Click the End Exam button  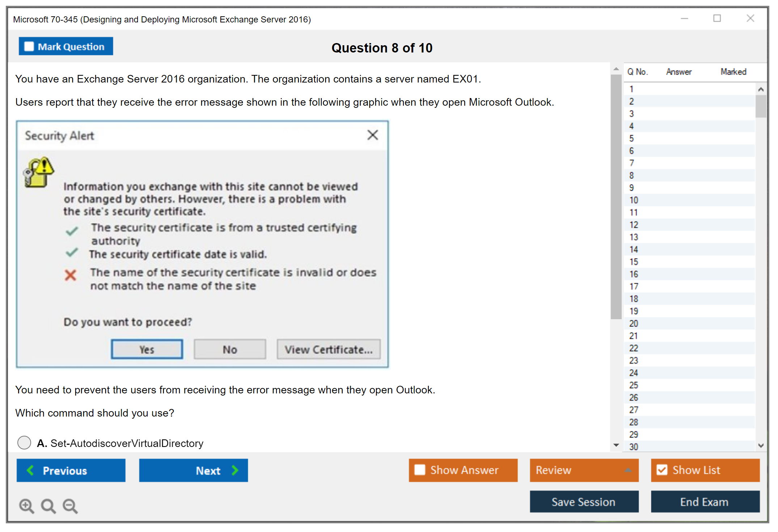pos(705,502)
